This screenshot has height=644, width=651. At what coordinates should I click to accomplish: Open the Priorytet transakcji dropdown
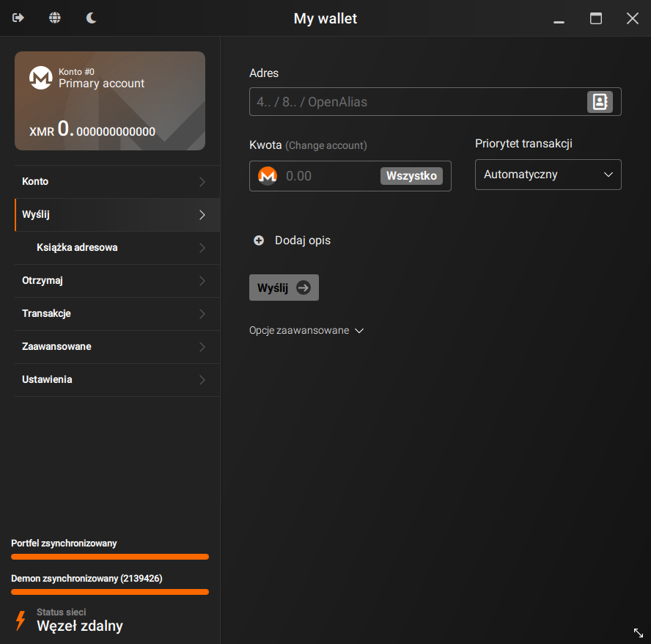(x=548, y=174)
